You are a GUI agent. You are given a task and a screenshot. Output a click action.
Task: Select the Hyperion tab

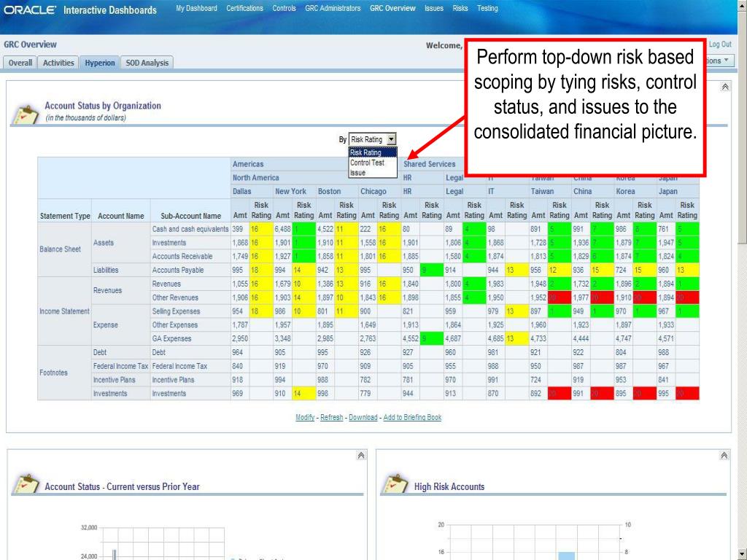(x=99, y=63)
